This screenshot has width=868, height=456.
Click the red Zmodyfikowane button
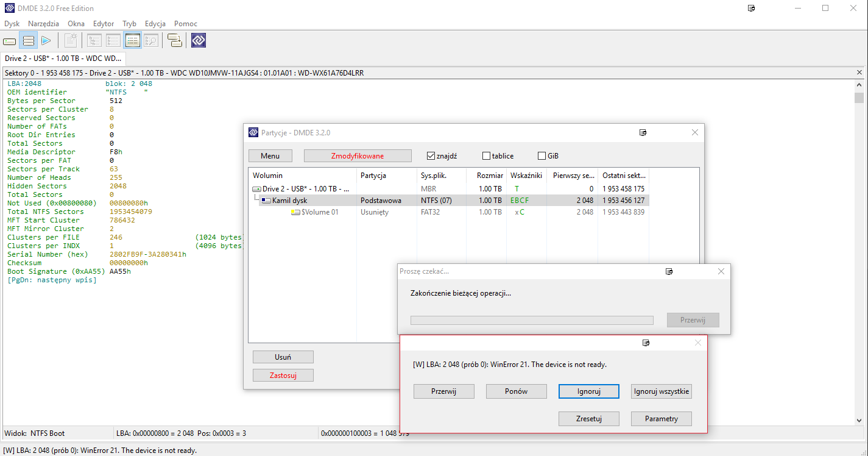pyautogui.click(x=358, y=156)
